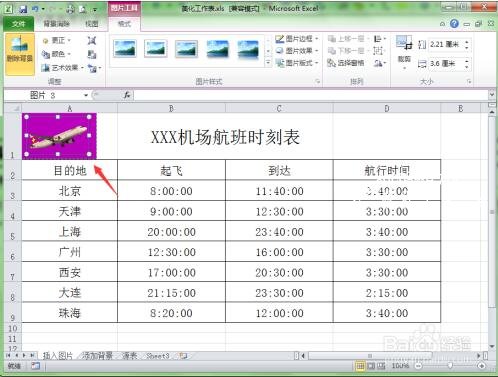Expand the picture styles gallery More arrow

click(268, 63)
